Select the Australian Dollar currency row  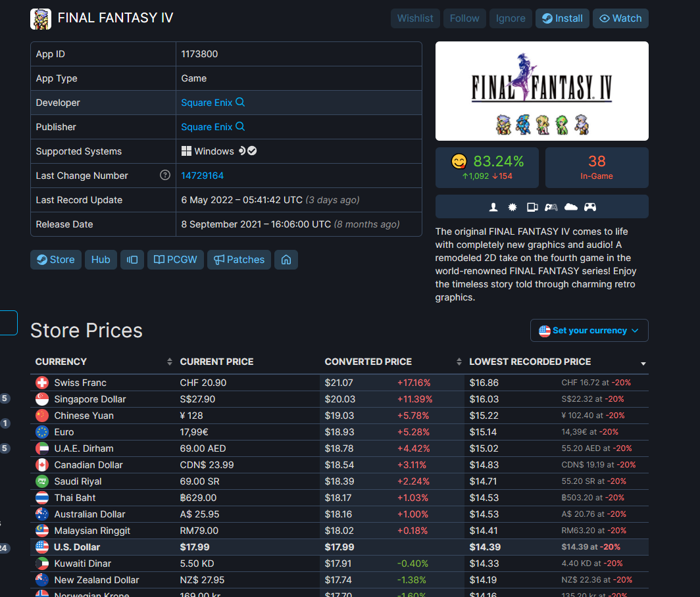click(x=339, y=514)
